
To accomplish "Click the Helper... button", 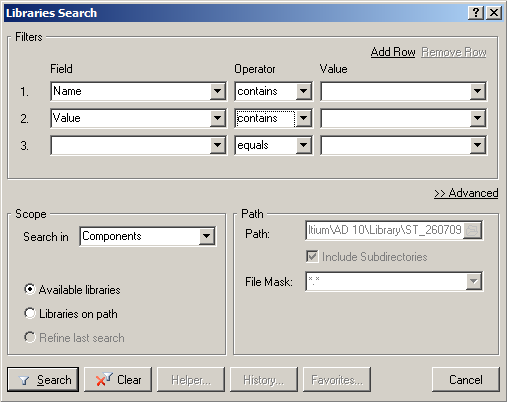I will pyautogui.click(x=191, y=379).
